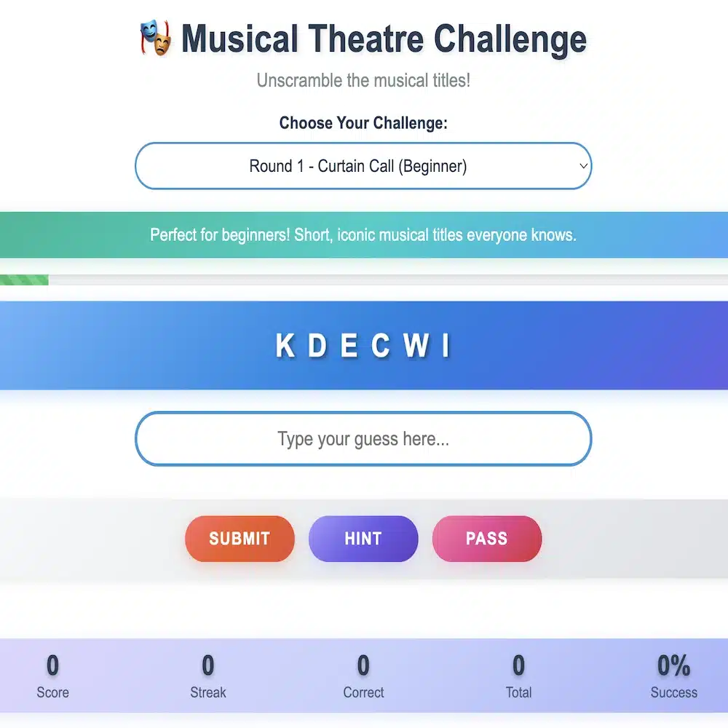The height and width of the screenshot is (728, 728).
Task: Click the dropdown chevron arrow
Action: coord(583,166)
